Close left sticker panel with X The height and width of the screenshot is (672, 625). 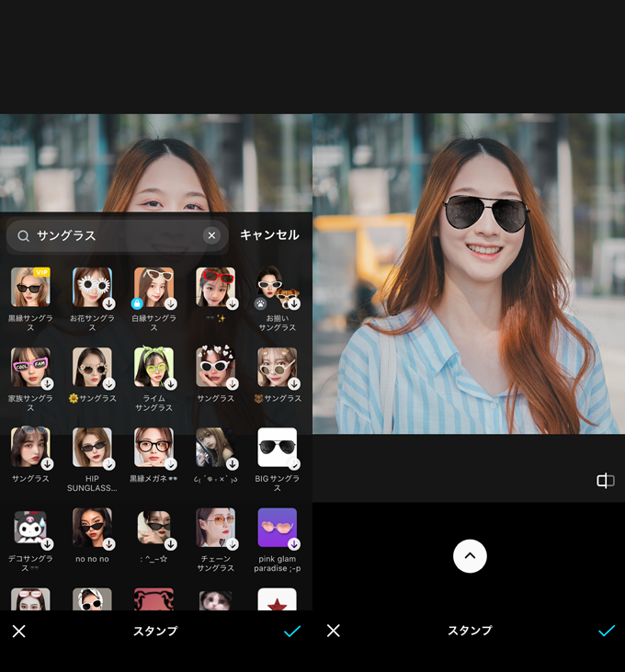click(x=19, y=631)
